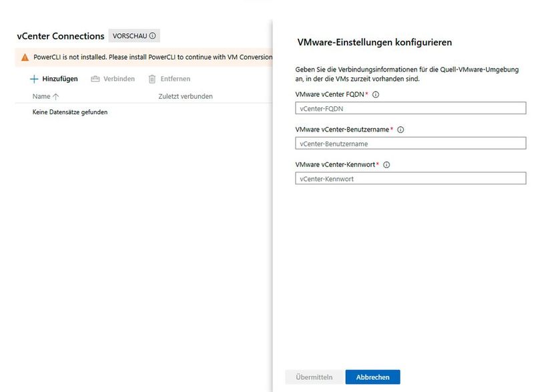Cancel with the Abbrechen button
Viewport: 534px width, 392px height.
[x=372, y=377]
